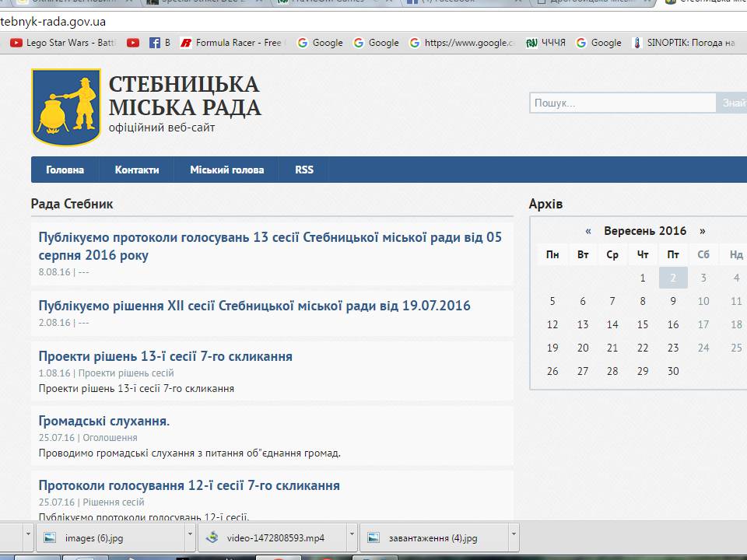
Task: Open the RSS menu item
Action: (x=304, y=170)
